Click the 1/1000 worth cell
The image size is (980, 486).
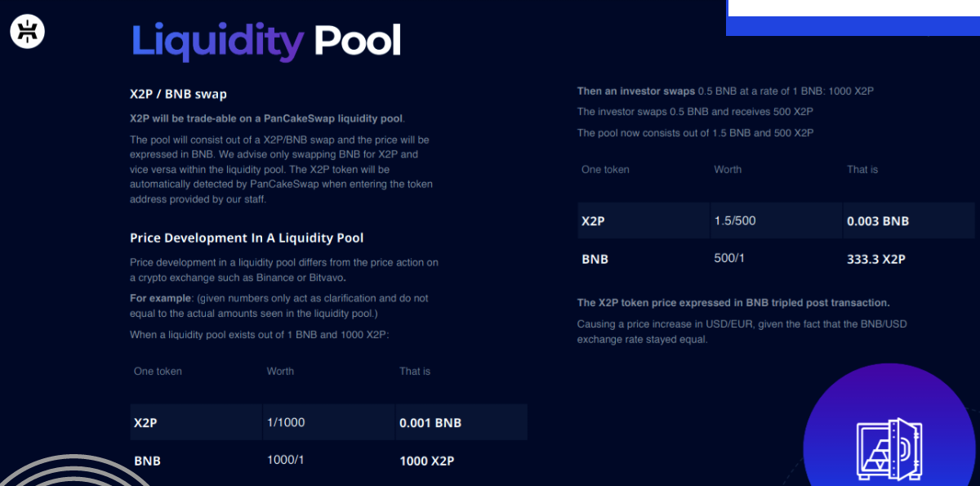(328, 422)
